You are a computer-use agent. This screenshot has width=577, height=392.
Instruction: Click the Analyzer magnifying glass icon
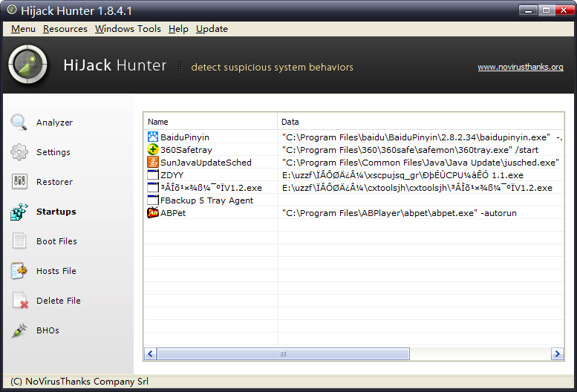(x=19, y=122)
